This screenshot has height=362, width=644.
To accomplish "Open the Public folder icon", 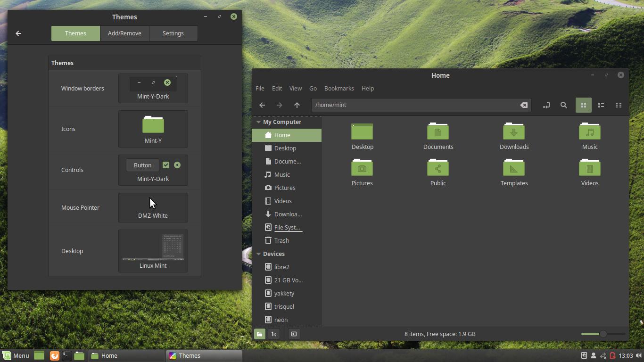I will coord(438,173).
